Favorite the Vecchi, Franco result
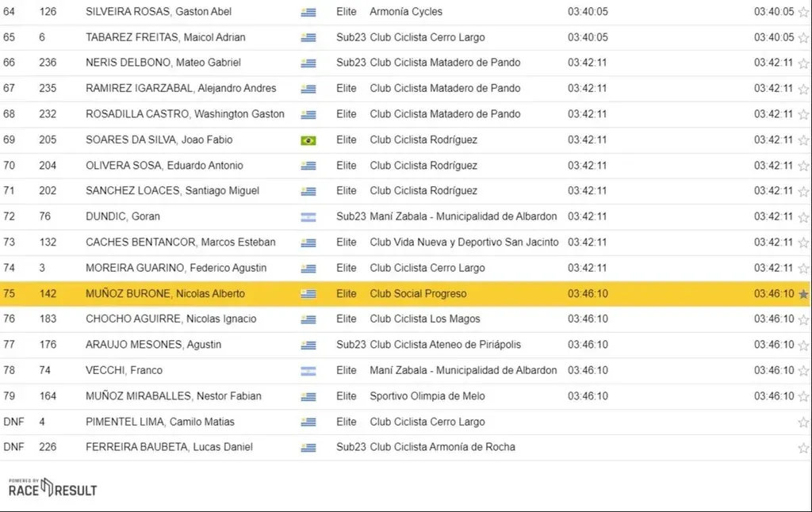This screenshot has height=512, width=812. tap(803, 371)
